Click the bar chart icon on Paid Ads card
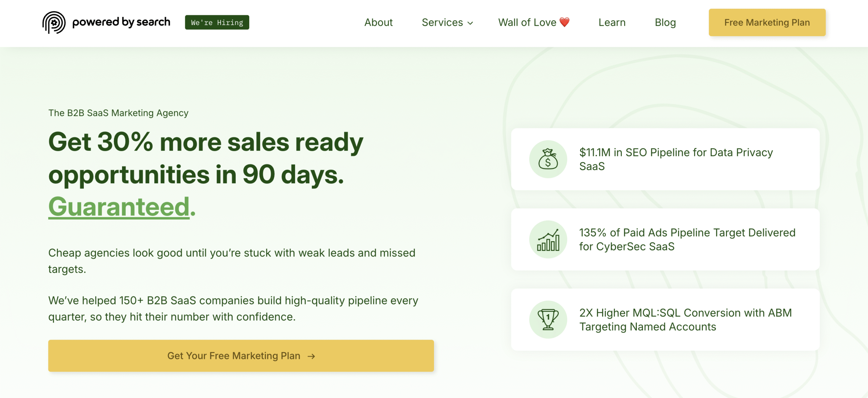Viewport: 868px width, 398px height. coord(548,239)
